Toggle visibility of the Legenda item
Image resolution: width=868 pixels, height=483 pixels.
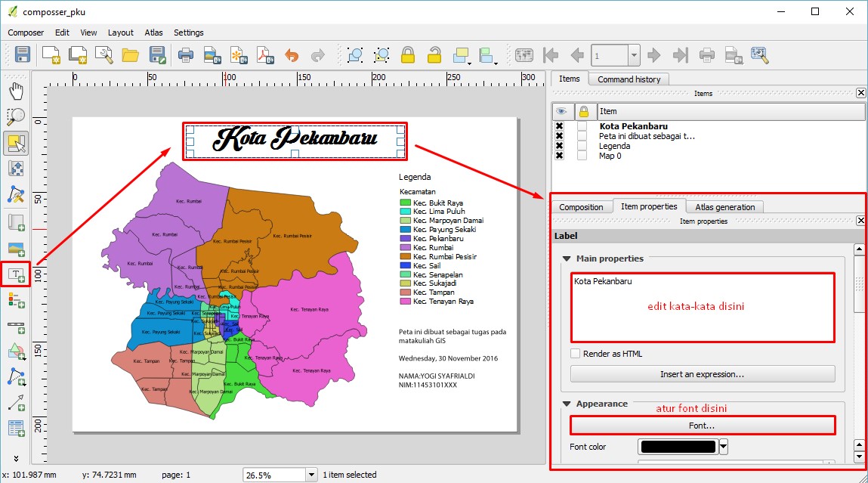pos(559,146)
